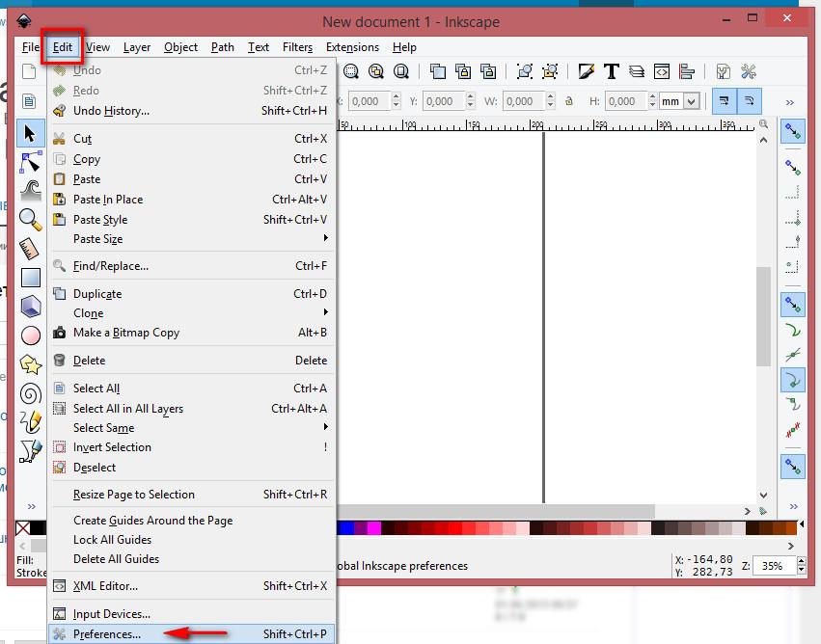821x644 pixels.
Task: Choose Preferences from Edit menu
Action: pyautogui.click(x=191, y=634)
